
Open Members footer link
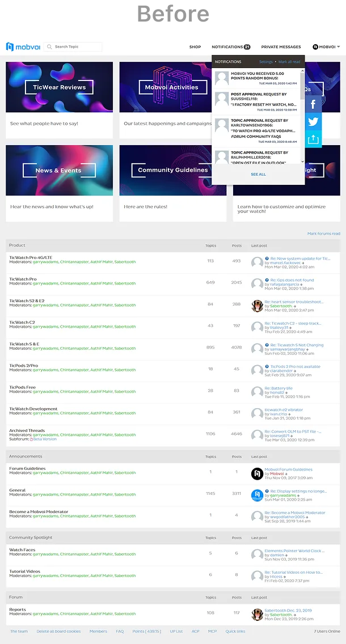98,632
